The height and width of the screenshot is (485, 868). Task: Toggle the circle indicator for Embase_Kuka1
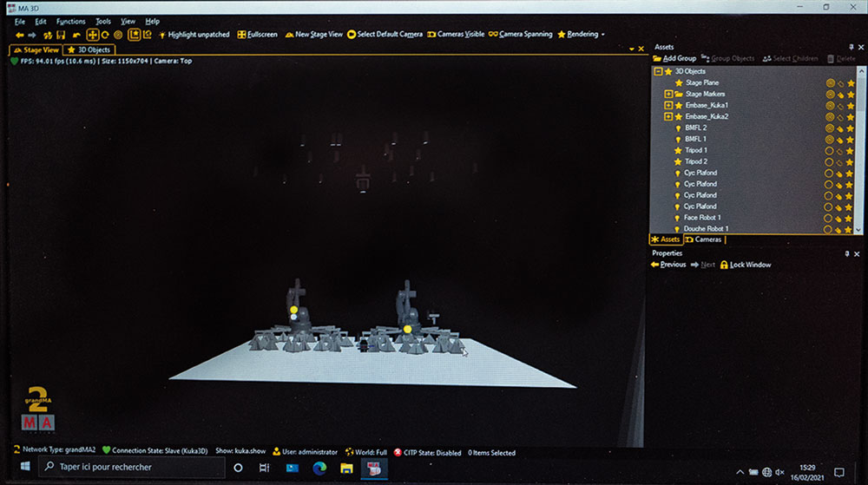coord(831,106)
